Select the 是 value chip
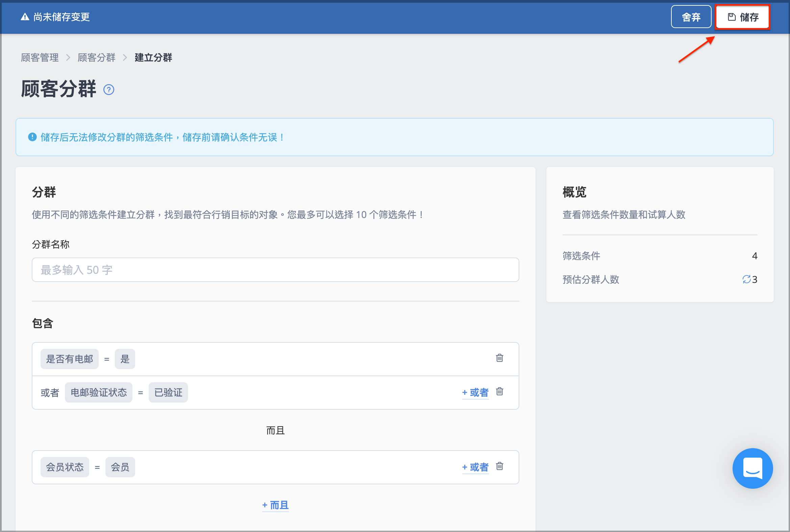The width and height of the screenshot is (790, 532). tap(125, 359)
